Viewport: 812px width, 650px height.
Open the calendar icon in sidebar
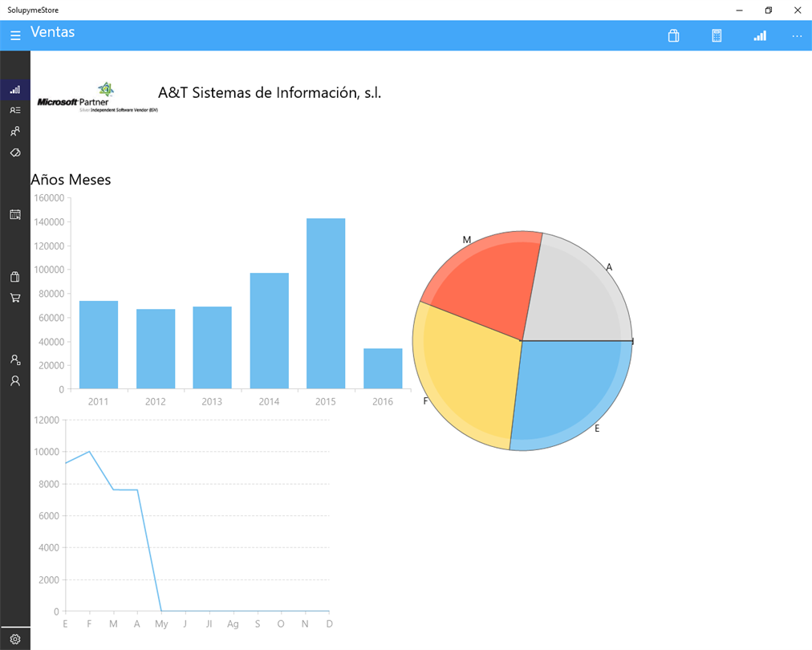click(15, 214)
